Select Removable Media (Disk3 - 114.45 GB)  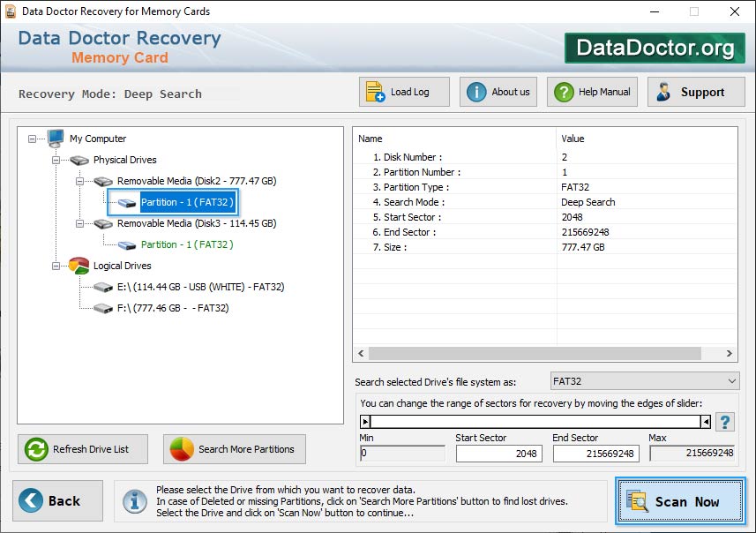pos(197,223)
